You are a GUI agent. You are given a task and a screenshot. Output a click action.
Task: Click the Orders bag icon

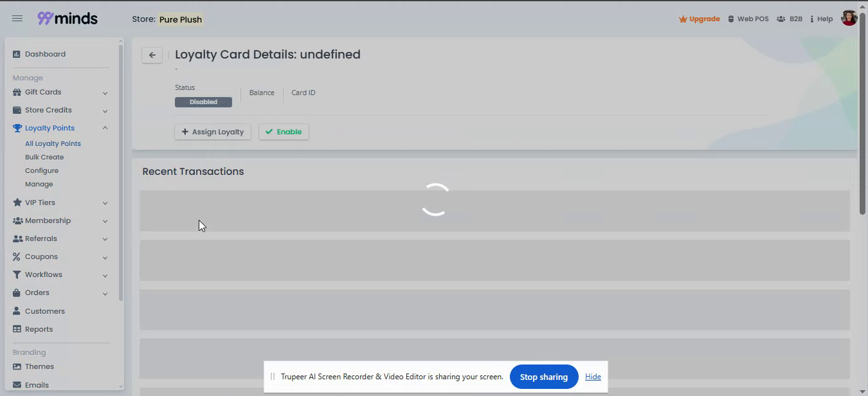pyautogui.click(x=17, y=292)
